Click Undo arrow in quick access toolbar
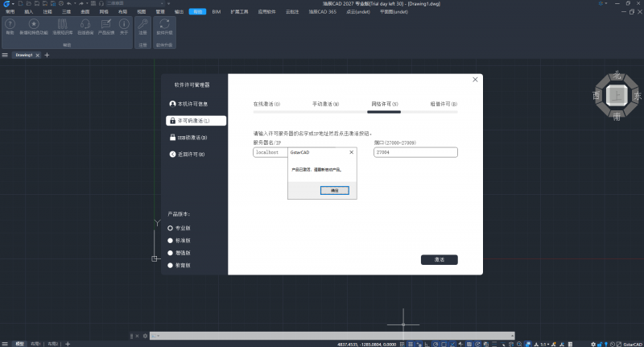Screen dimensions: 644x347 [69, 4]
